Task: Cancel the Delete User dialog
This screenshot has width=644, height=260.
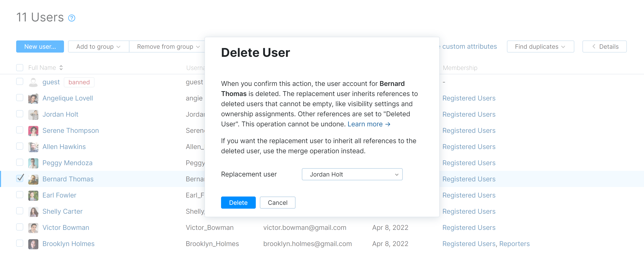Action: pos(278,202)
